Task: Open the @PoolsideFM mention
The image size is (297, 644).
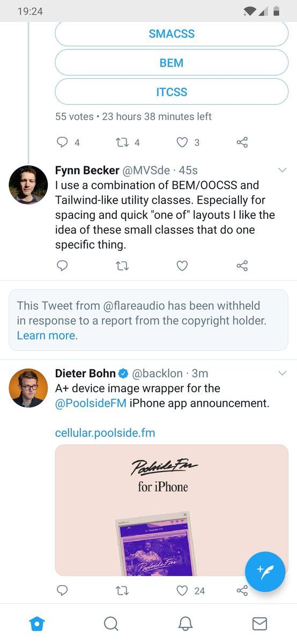Action: click(91, 403)
